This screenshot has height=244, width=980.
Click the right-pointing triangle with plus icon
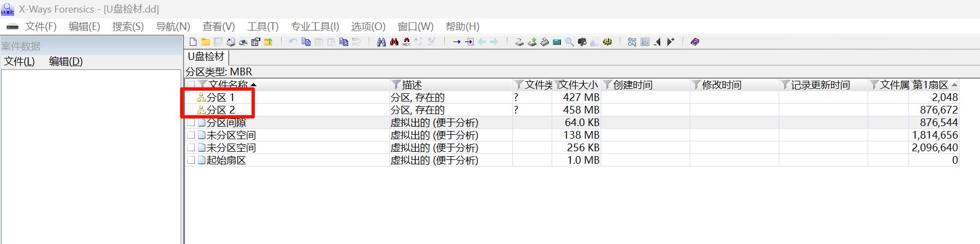point(671,42)
